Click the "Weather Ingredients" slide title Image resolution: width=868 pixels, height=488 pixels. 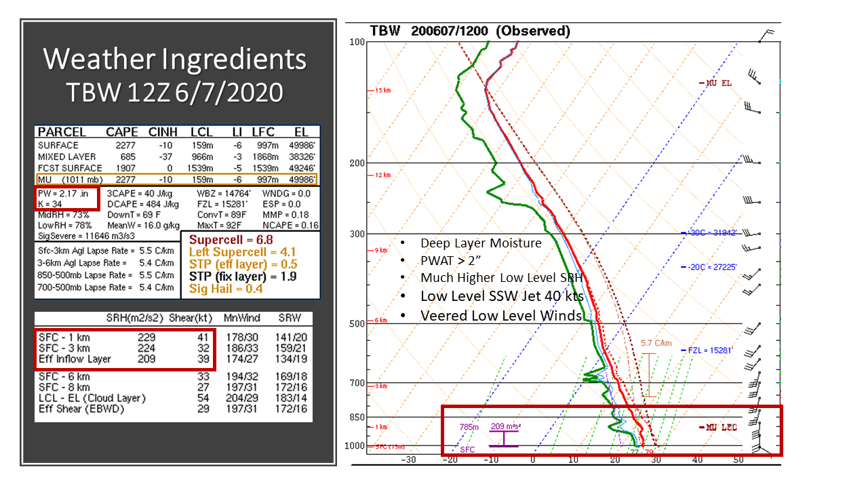click(175, 60)
